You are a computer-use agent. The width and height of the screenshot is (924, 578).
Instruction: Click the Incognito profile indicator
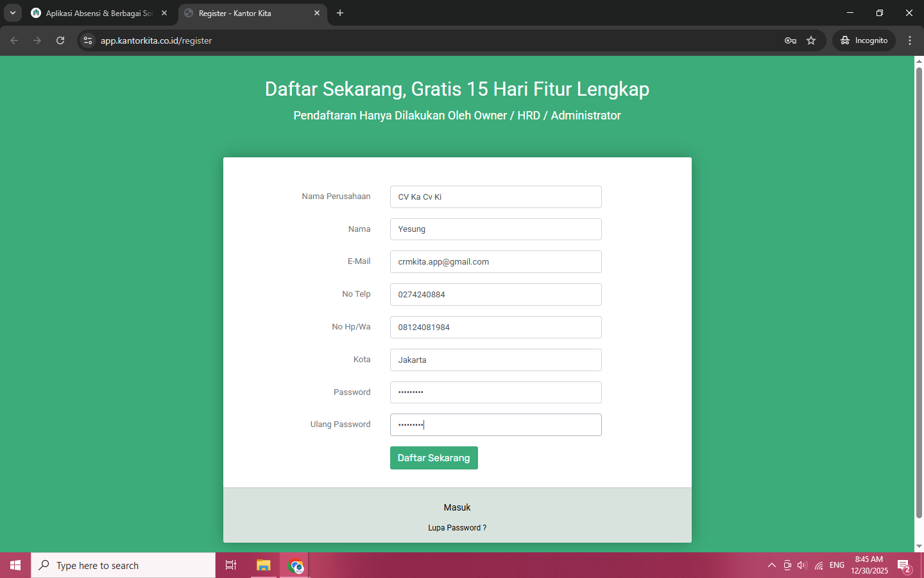click(864, 40)
